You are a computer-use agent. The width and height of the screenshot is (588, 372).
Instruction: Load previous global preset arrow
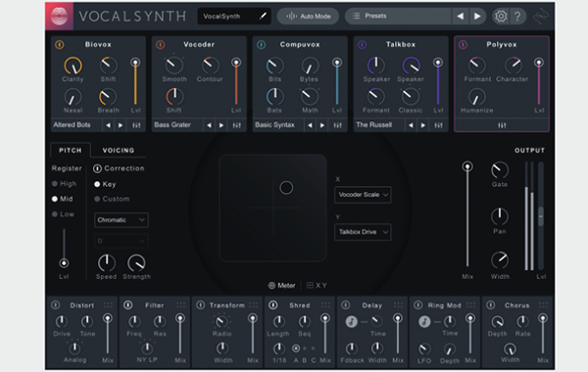tap(461, 16)
